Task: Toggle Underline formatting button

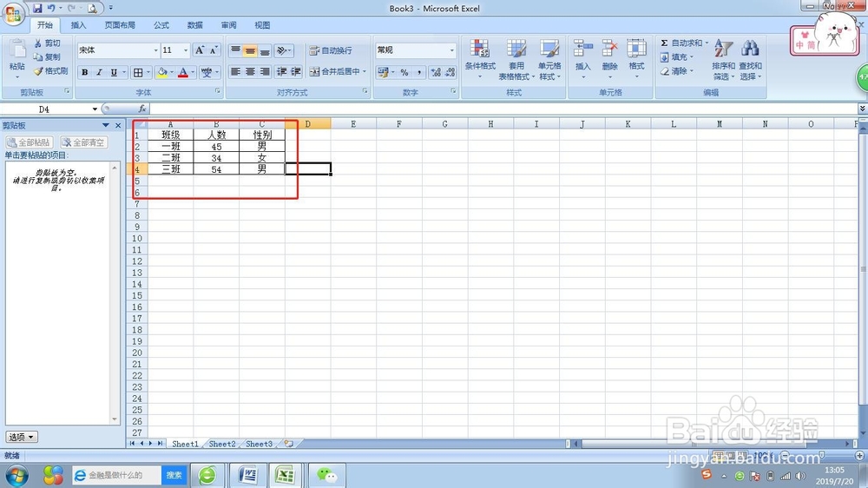Action: 114,72
